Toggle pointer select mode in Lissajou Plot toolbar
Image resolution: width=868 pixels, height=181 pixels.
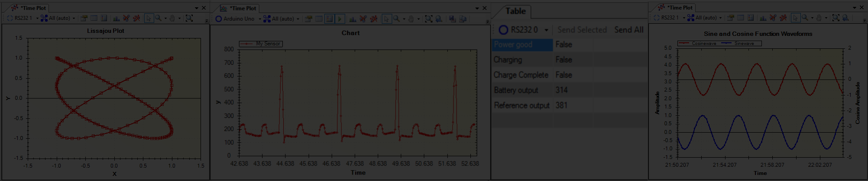click(149, 18)
